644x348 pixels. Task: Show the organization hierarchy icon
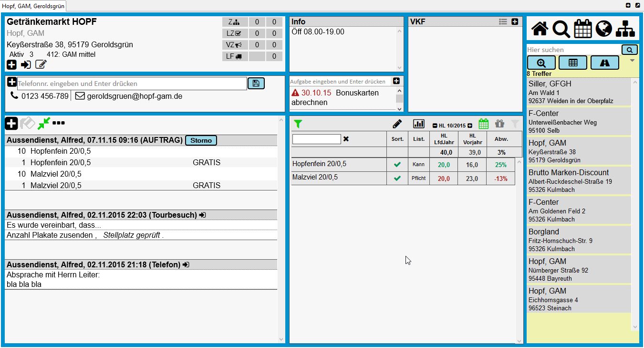pyautogui.click(x=625, y=29)
